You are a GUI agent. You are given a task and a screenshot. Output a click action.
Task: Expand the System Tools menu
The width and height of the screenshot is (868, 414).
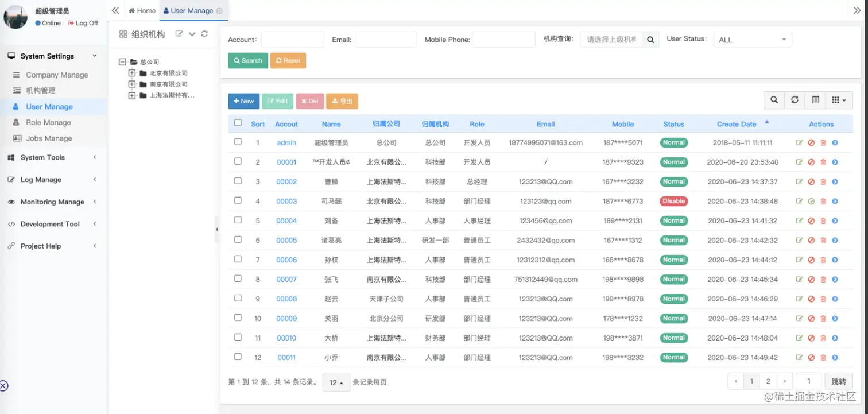(x=53, y=157)
